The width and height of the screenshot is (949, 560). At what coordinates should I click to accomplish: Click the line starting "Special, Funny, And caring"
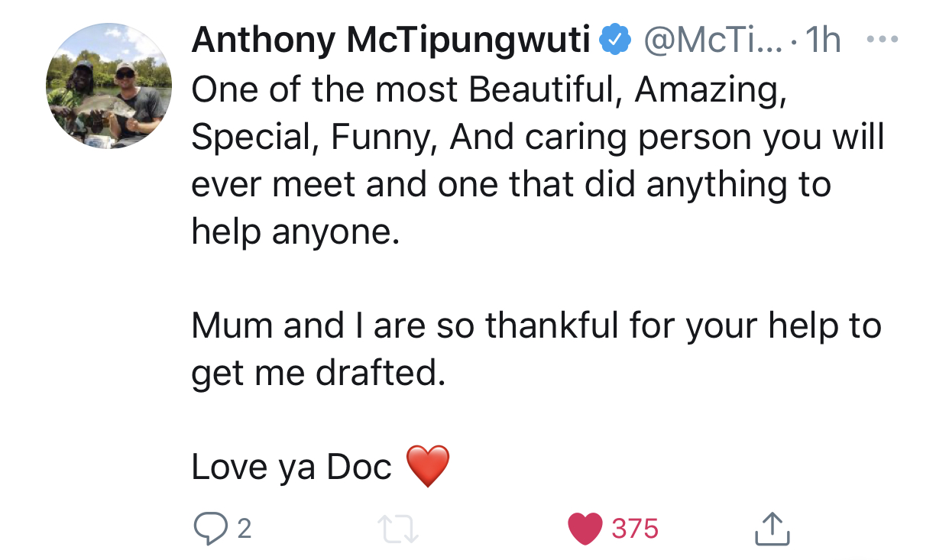(x=538, y=137)
